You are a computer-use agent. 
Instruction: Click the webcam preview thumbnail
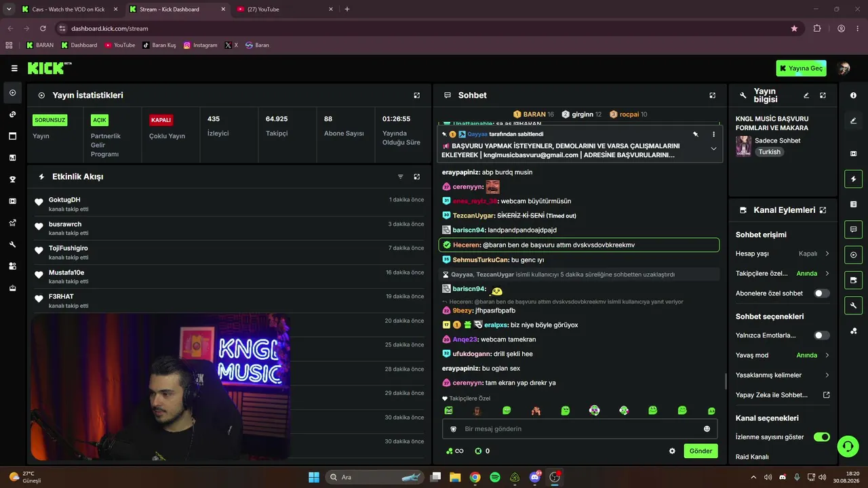click(x=161, y=387)
